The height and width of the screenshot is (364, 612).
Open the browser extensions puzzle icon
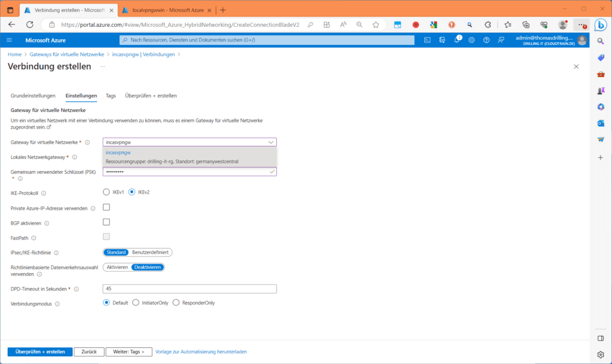[x=488, y=25]
